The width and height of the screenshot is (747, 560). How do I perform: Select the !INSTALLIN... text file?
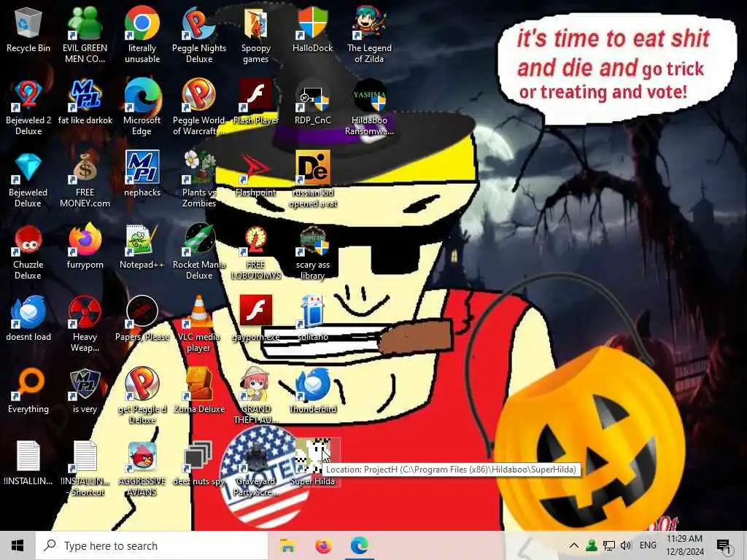coord(28,463)
